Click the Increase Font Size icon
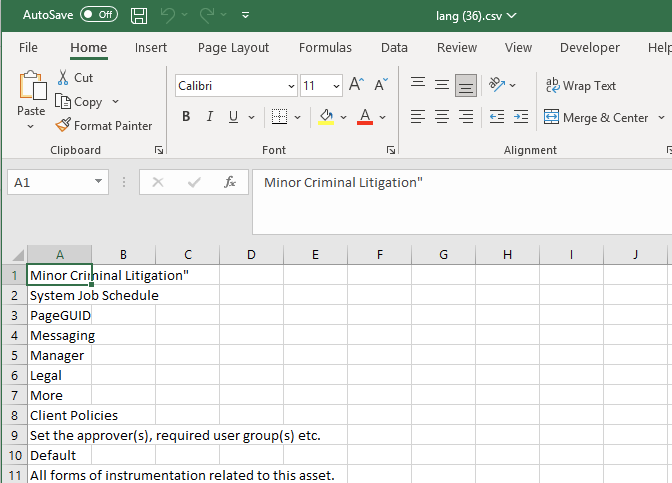This screenshot has height=483, width=672. click(x=356, y=86)
